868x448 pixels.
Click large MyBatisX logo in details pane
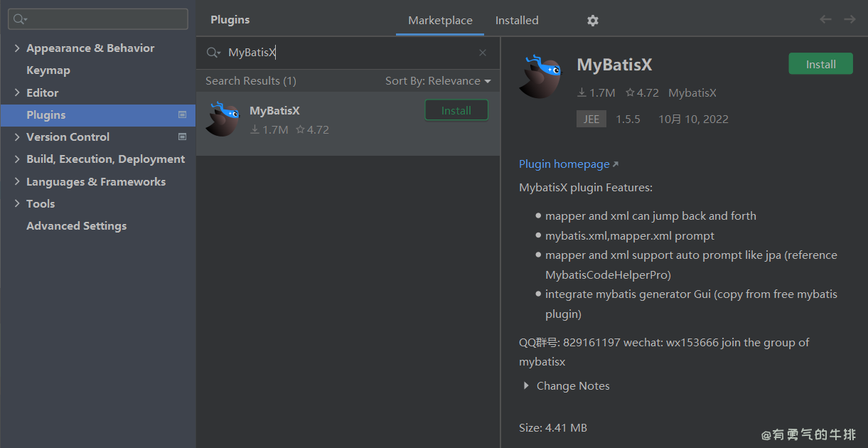click(x=542, y=76)
